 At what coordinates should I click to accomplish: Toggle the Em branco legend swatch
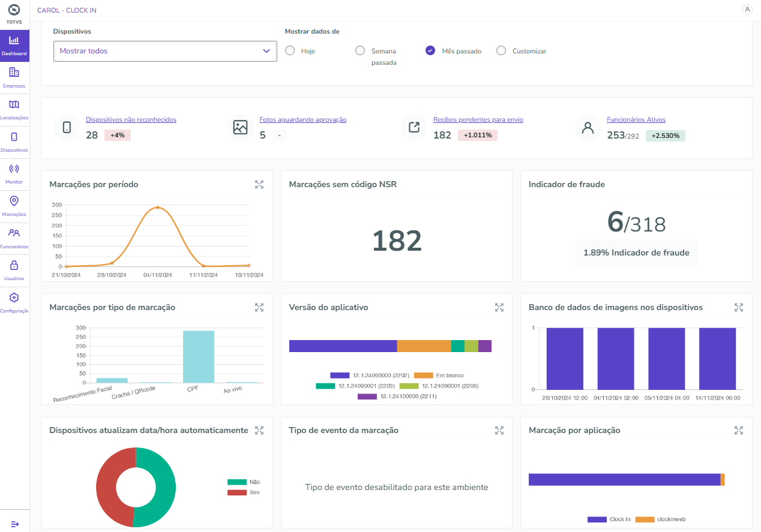(x=424, y=375)
